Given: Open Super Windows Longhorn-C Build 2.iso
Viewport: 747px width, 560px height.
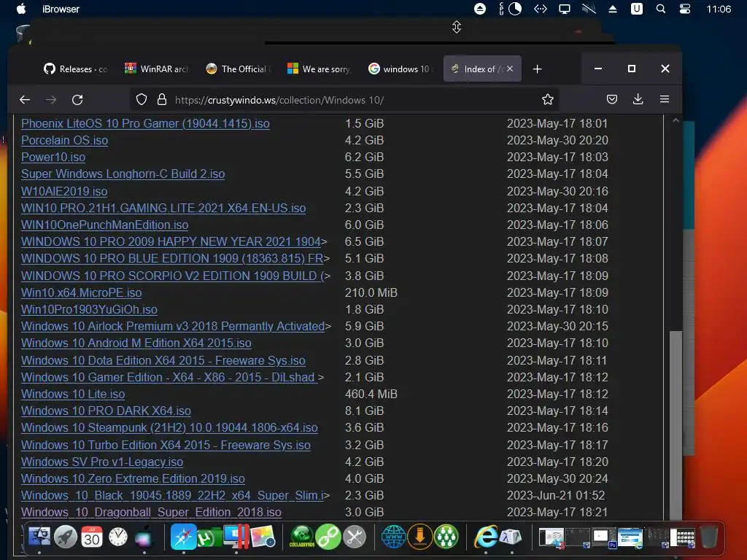Looking at the screenshot, I should click(x=123, y=174).
